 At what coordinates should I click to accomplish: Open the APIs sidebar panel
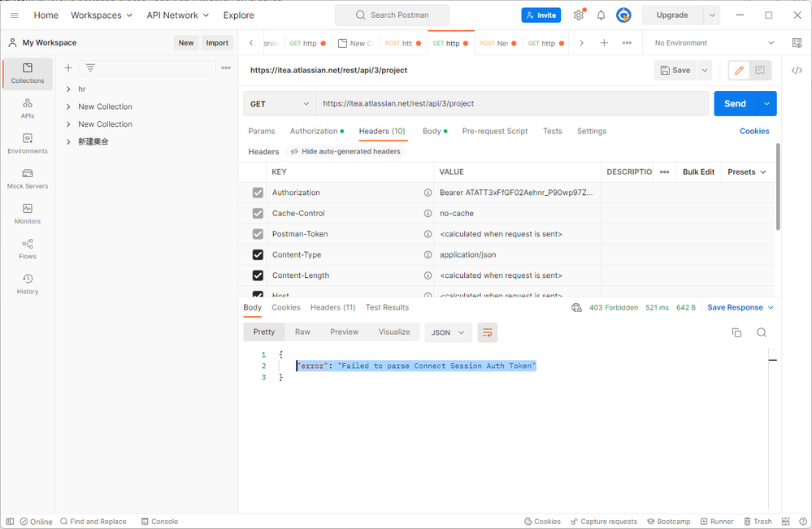[x=28, y=109]
